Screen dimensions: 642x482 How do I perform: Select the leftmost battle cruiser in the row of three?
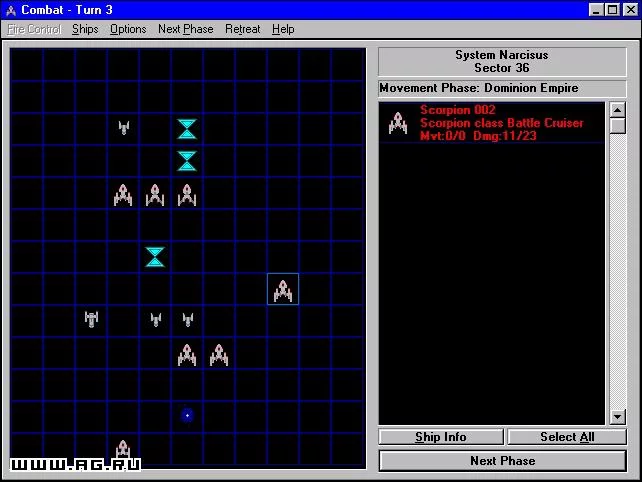[x=123, y=195]
